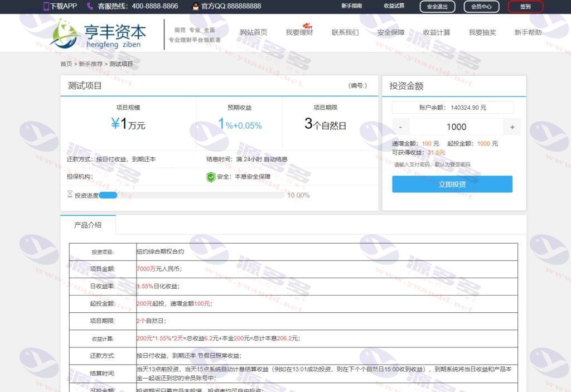The image size is (571, 392).
Task: Click the 10.00% progress percentage
Action: (298, 195)
